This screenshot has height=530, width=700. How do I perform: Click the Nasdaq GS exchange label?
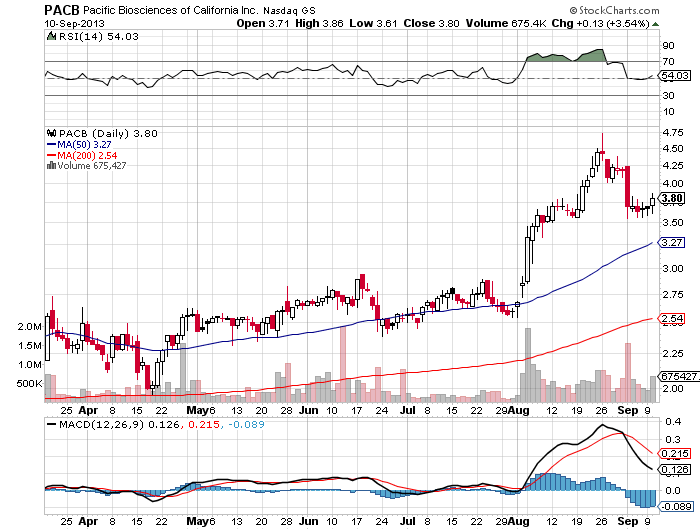289,10
